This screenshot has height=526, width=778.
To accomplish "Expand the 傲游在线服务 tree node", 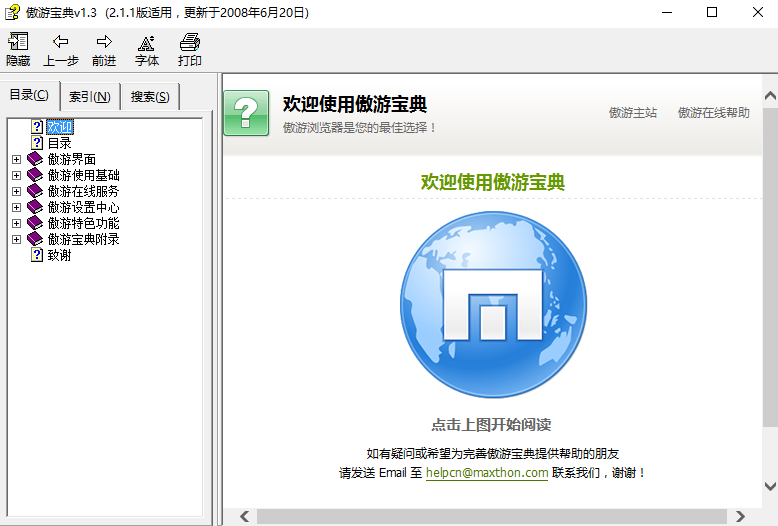I will (x=16, y=192).
